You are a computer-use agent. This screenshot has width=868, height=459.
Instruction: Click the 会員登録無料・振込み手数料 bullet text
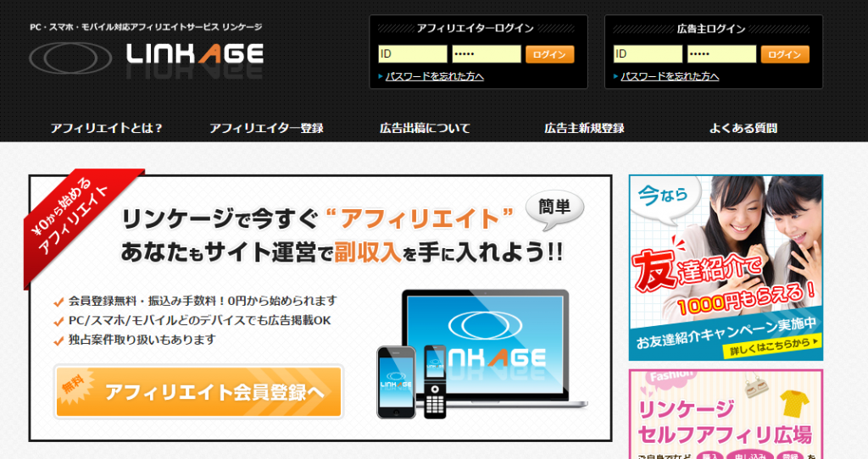pos(203,301)
